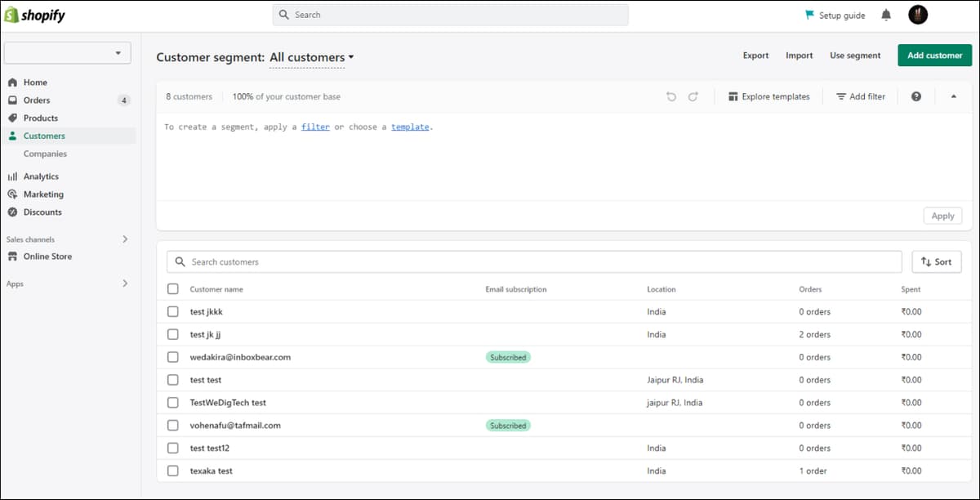The image size is (980, 500).
Task: Click Use segment
Action: [855, 56]
